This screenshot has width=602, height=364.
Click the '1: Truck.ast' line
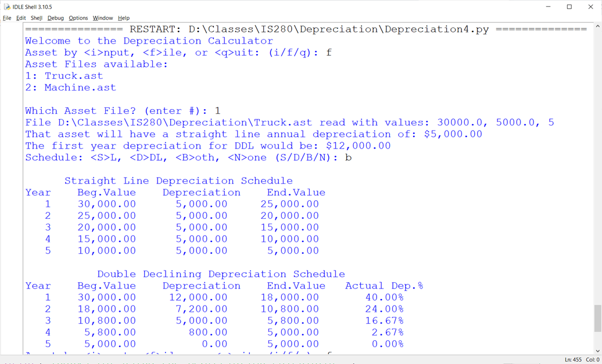click(64, 76)
